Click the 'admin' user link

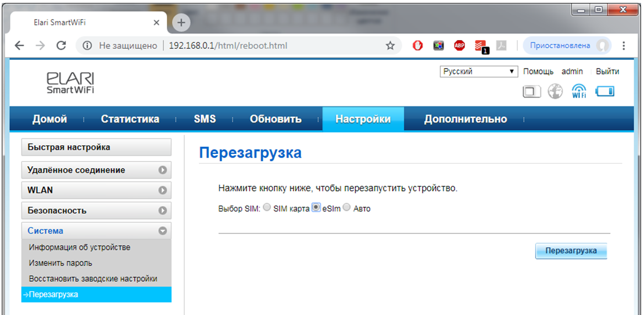tap(572, 71)
